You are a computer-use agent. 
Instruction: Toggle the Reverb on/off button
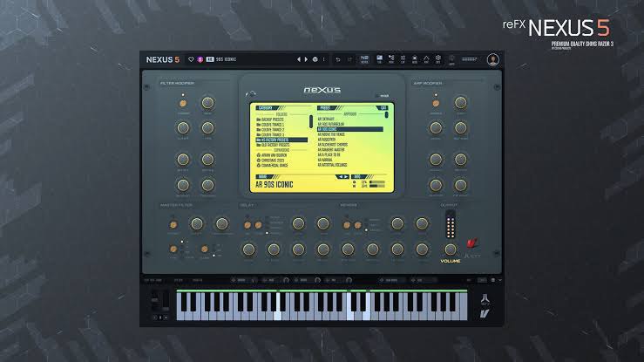pyautogui.click(x=347, y=225)
